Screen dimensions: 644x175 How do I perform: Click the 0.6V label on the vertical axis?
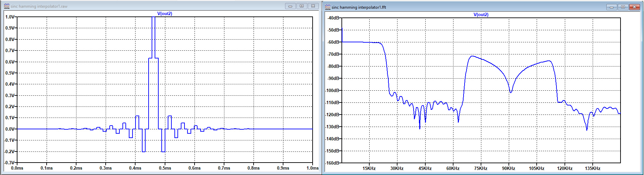[x=10, y=62]
